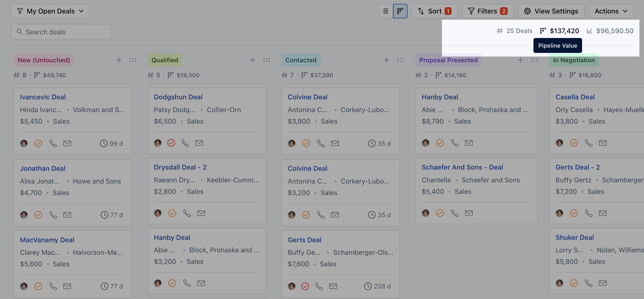Email contact on Ivancevic Deal card

(67, 143)
